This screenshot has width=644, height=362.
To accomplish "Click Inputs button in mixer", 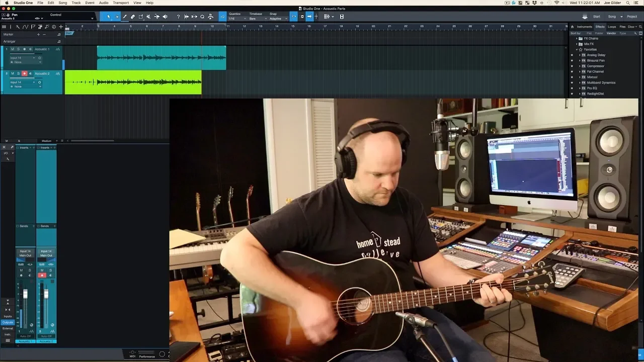I will pos(8,316).
